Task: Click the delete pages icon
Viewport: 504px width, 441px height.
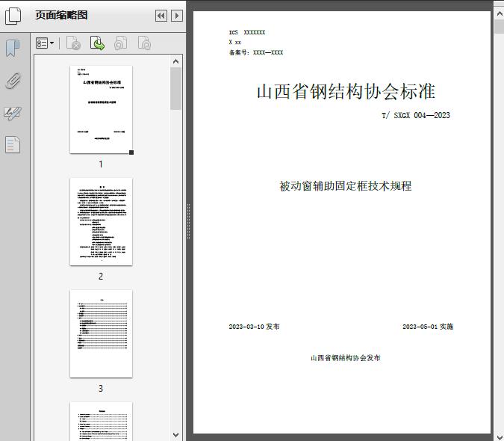Action: (x=73, y=43)
